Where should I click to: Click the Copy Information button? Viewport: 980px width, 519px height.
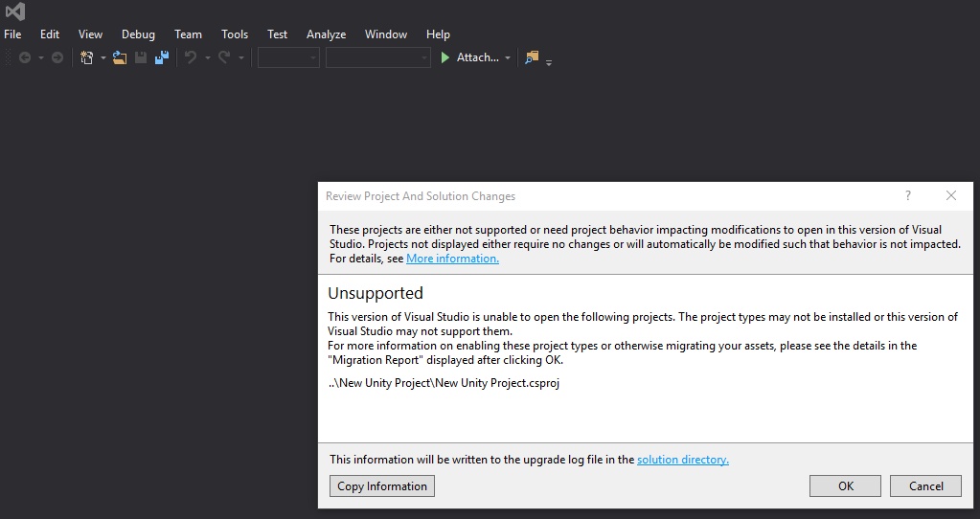tap(382, 485)
